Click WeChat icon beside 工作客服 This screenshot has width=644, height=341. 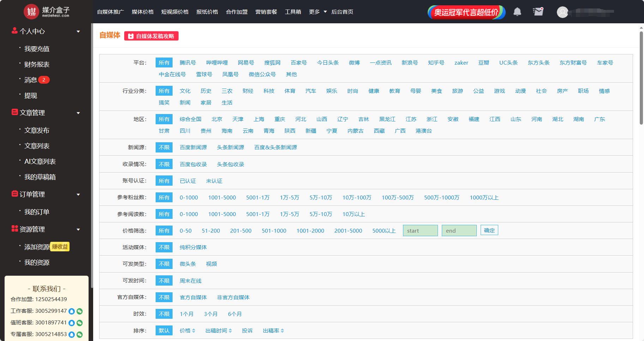click(80, 311)
